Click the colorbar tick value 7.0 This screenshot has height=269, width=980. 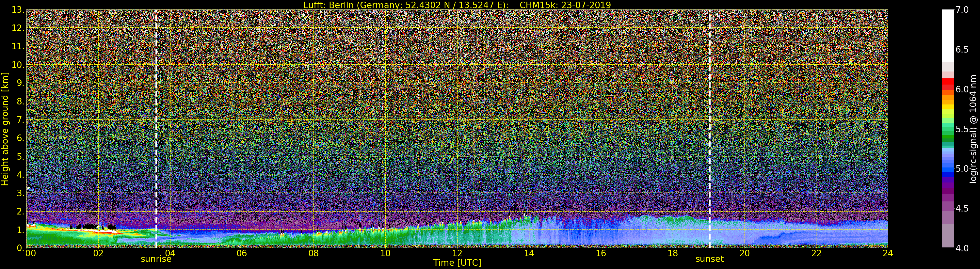pyautogui.click(x=962, y=10)
